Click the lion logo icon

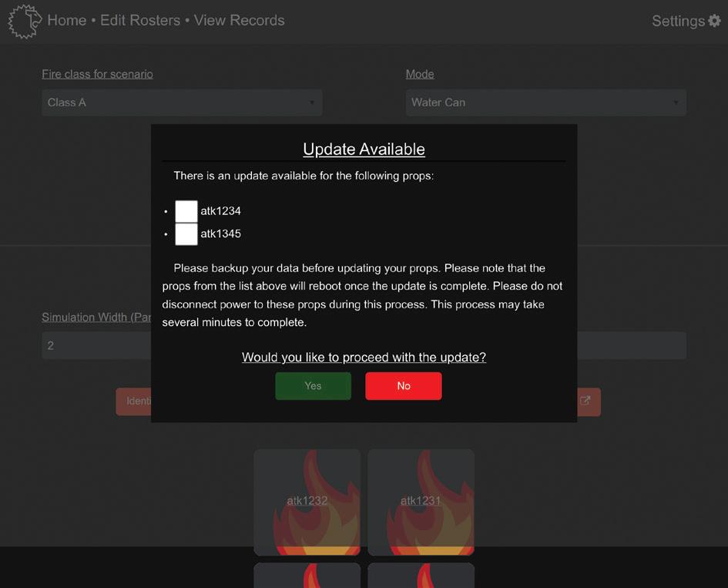tap(25, 21)
